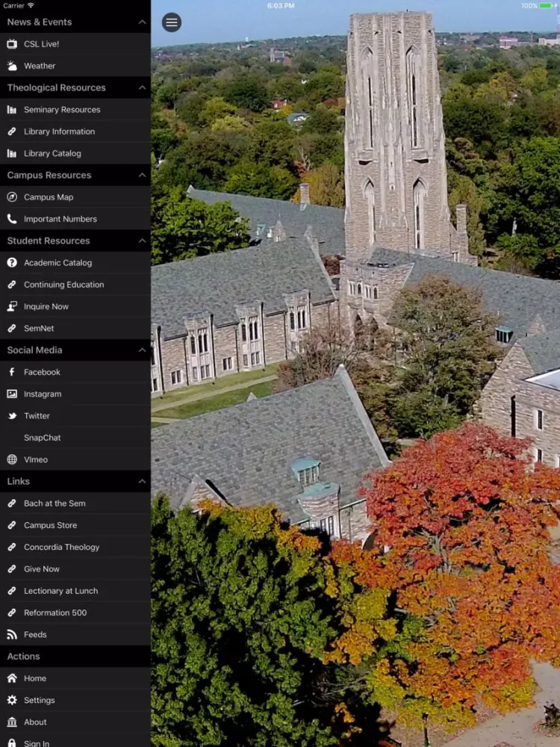560x747 pixels.
Task: Click the Campus Store text
Action: click(51, 525)
